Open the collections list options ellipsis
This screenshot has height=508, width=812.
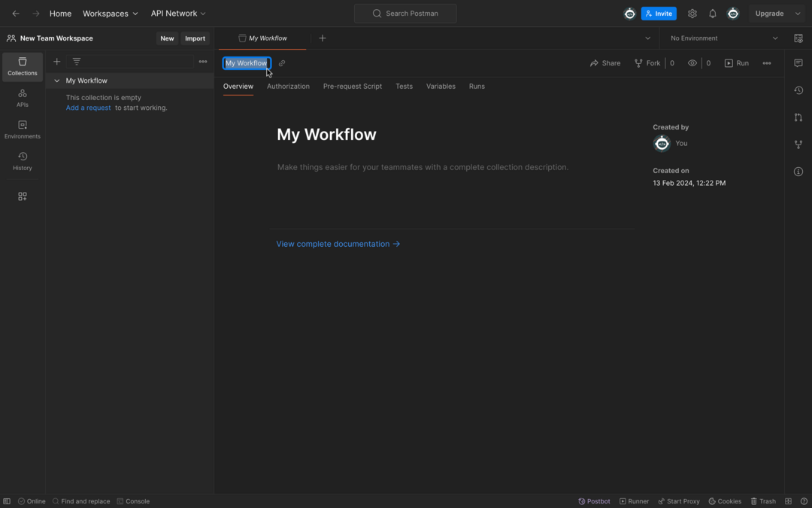click(x=203, y=62)
